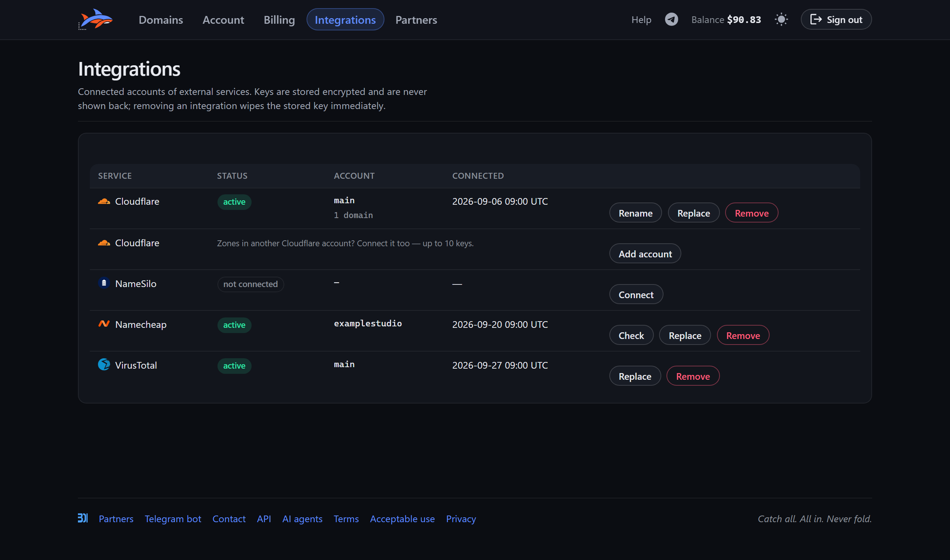The image size is (950, 560).
Task: Open the Privacy footer link
Action: [461, 519]
